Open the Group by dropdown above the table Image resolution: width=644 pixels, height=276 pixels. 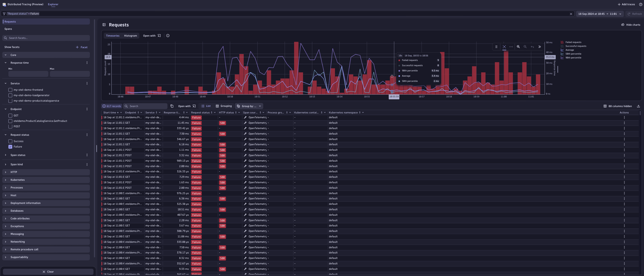249,106
